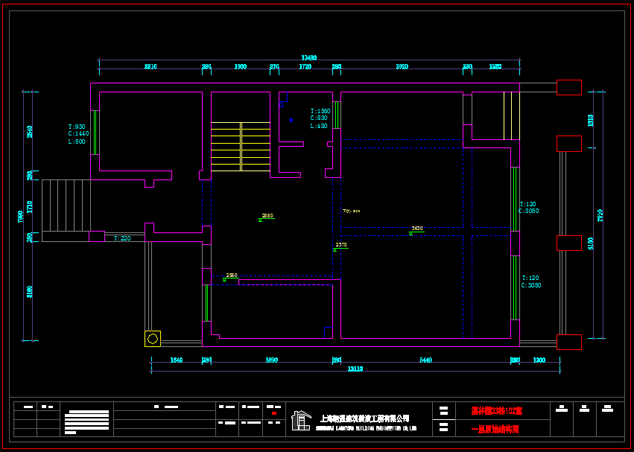
Task: Click the company house logo in title block
Action: click(x=301, y=420)
